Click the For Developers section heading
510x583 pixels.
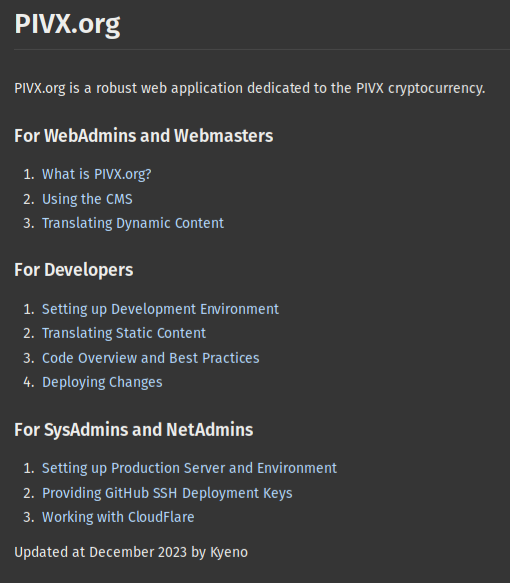[74, 270]
